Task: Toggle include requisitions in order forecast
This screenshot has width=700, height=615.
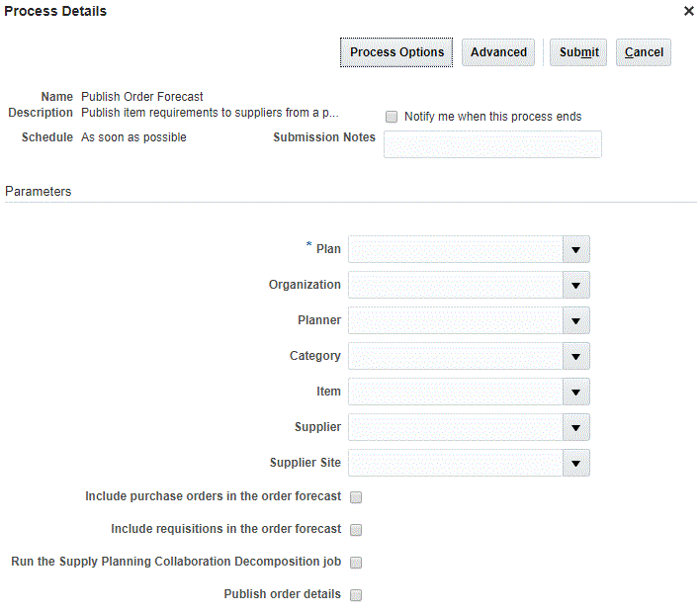Action: pyautogui.click(x=356, y=530)
